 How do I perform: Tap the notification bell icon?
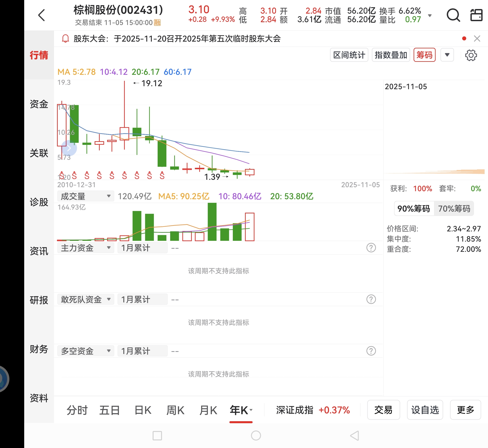point(65,39)
